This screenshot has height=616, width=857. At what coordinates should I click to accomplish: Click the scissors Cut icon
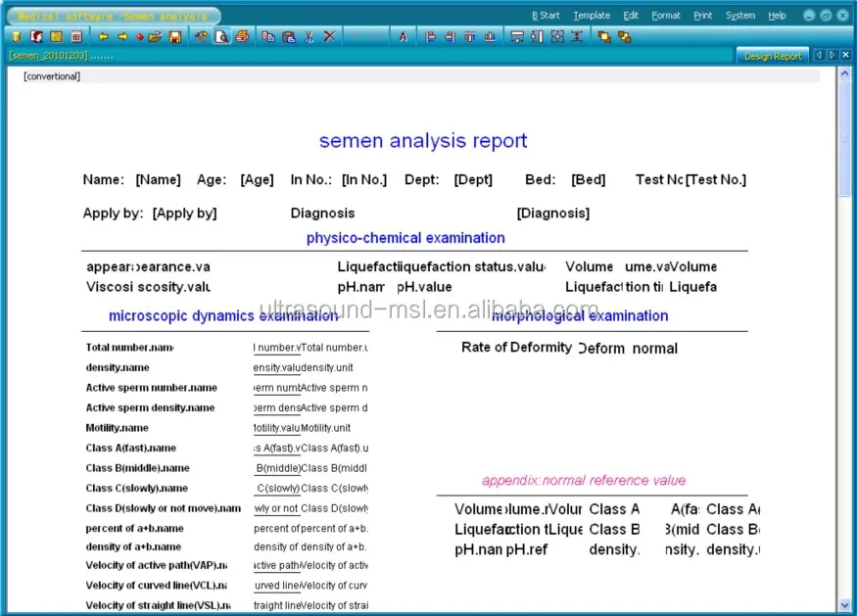coord(309,36)
